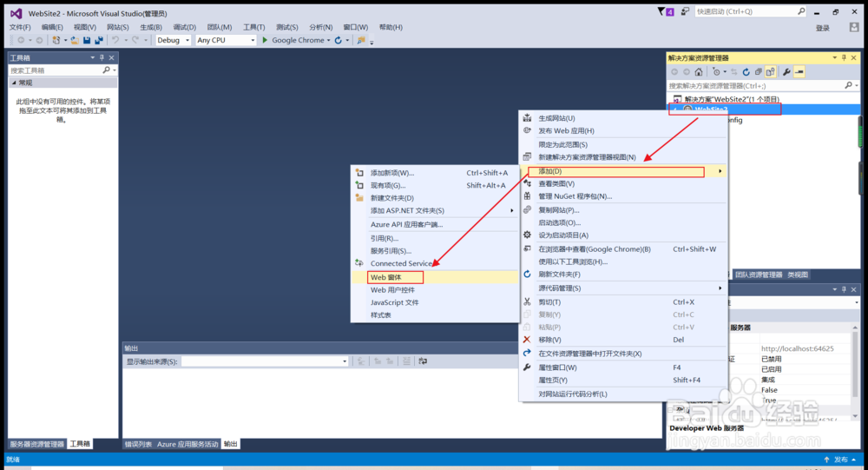Switch to 服务器资源管理器 tab
The width and height of the screenshot is (868, 470).
(37, 444)
